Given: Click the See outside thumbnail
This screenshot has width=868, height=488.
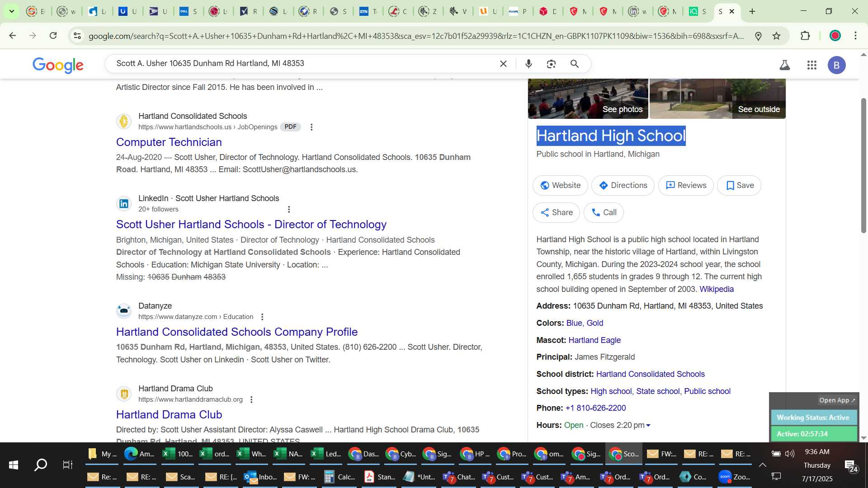Looking at the screenshot, I should [717, 99].
